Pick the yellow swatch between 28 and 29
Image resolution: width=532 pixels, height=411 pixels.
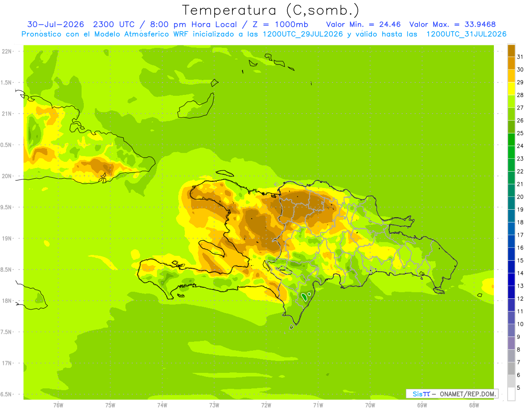click(511, 89)
